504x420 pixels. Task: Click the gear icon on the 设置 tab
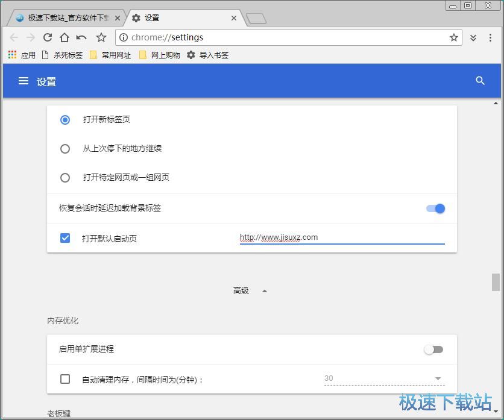[x=136, y=18]
